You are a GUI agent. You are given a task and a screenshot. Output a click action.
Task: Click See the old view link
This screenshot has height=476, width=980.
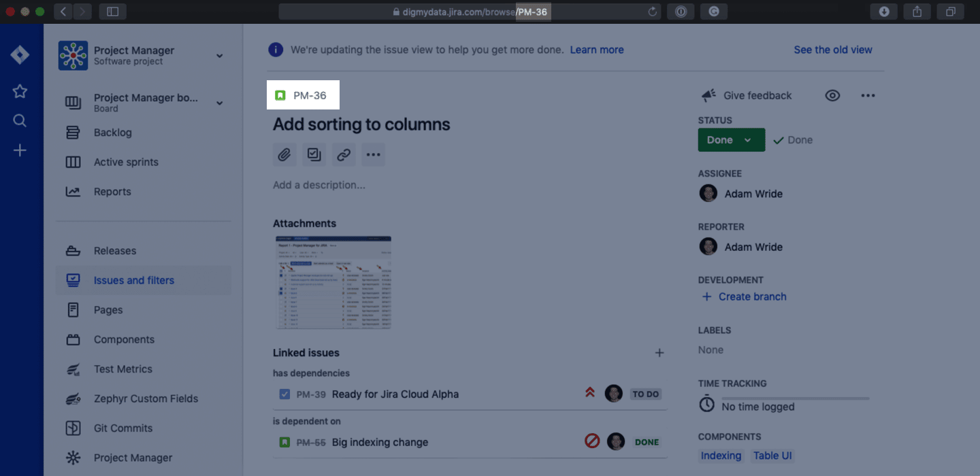point(832,50)
